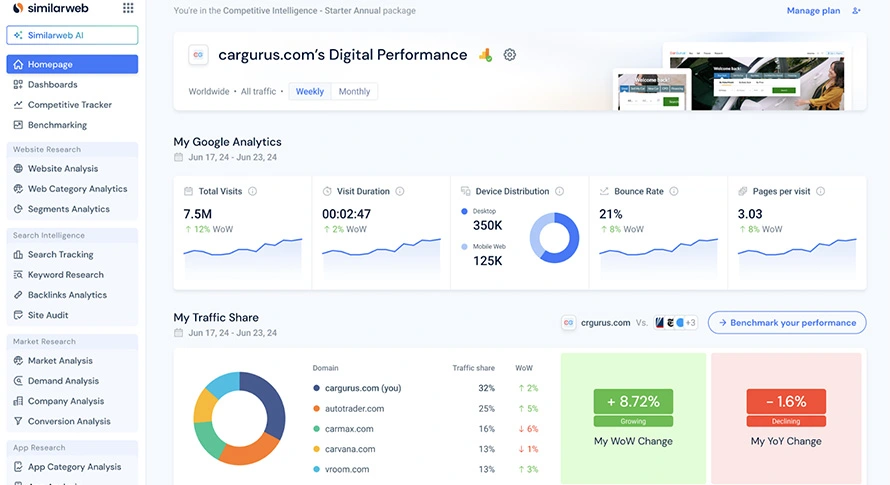890x485 pixels.
Task: Click the Manage plan link
Action: pos(813,11)
